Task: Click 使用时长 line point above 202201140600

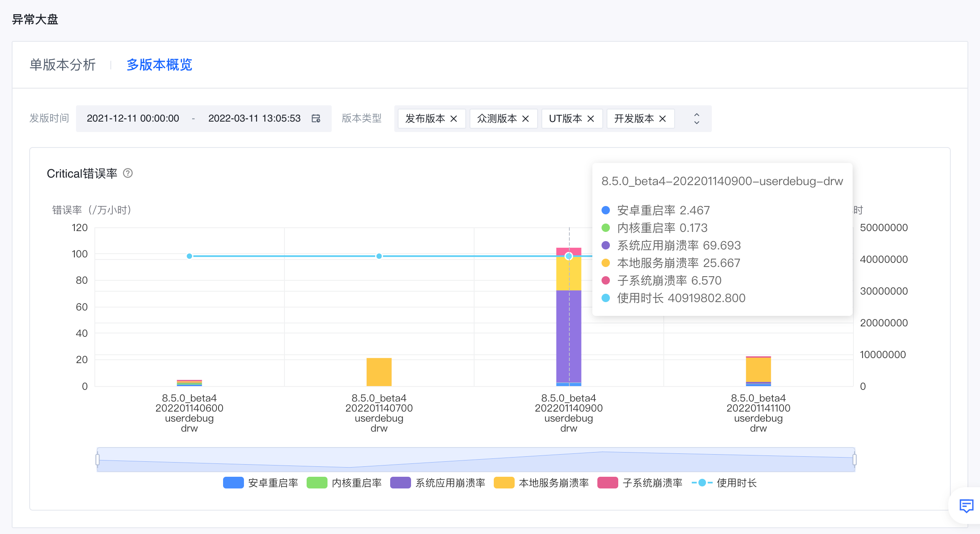Action: pyautogui.click(x=189, y=256)
